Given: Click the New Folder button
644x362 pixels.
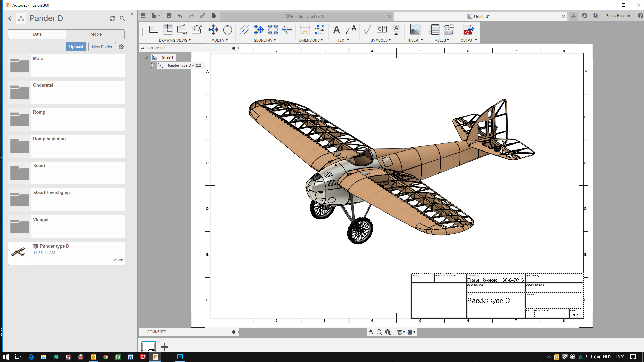Looking at the screenshot, I should [102, 46].
